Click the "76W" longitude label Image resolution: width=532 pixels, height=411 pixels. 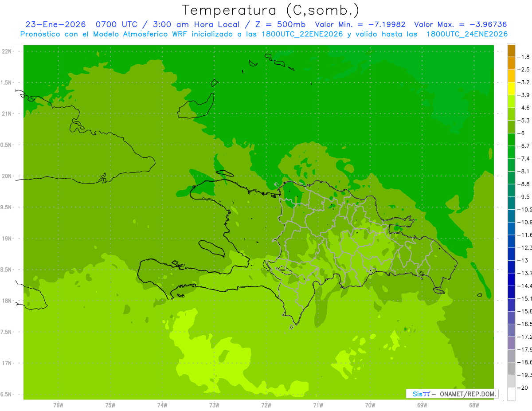[58, 405]
